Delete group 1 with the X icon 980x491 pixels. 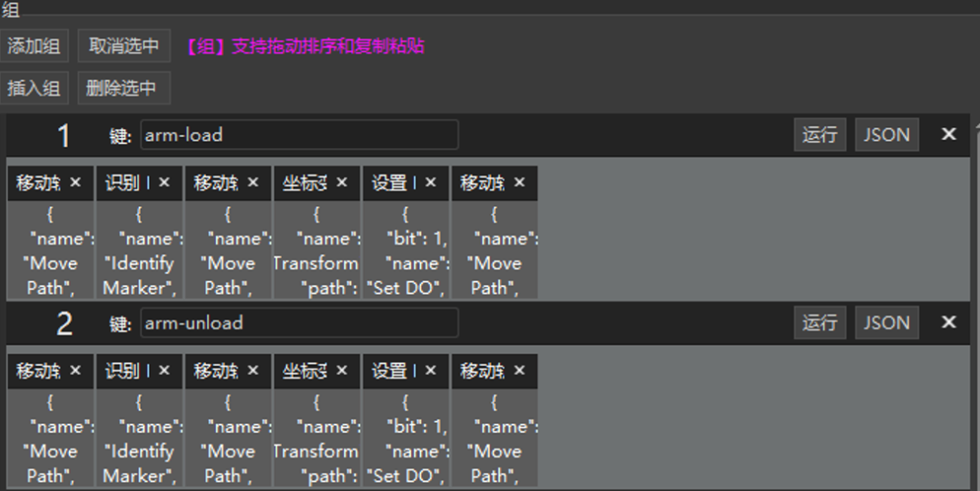[x=948, y=134]
